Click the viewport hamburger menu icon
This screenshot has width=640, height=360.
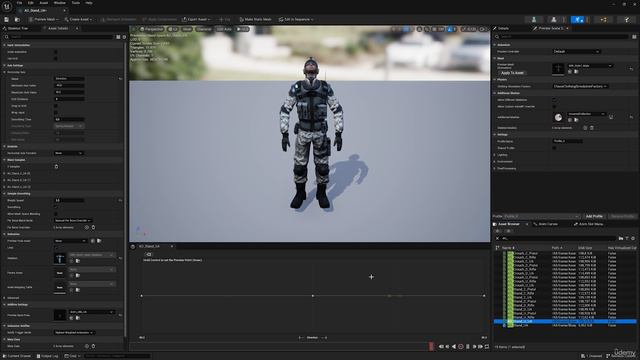(x=133, y=29)
